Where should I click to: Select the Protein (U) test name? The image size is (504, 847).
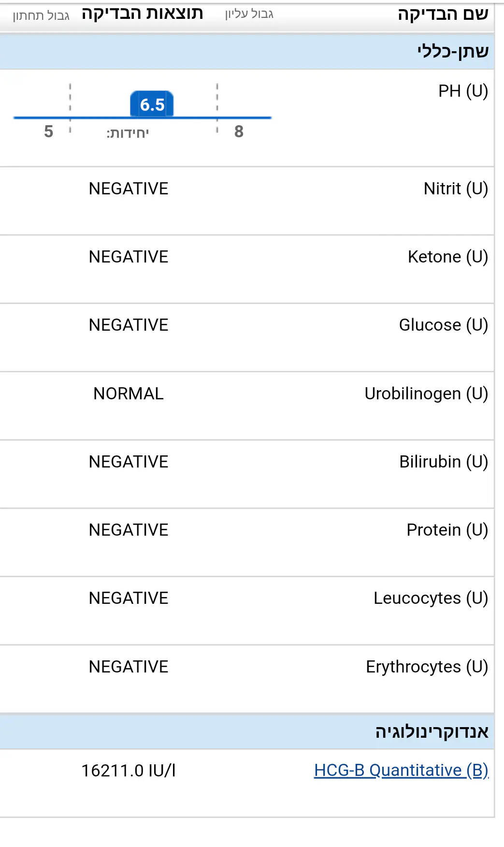(447, 530)
